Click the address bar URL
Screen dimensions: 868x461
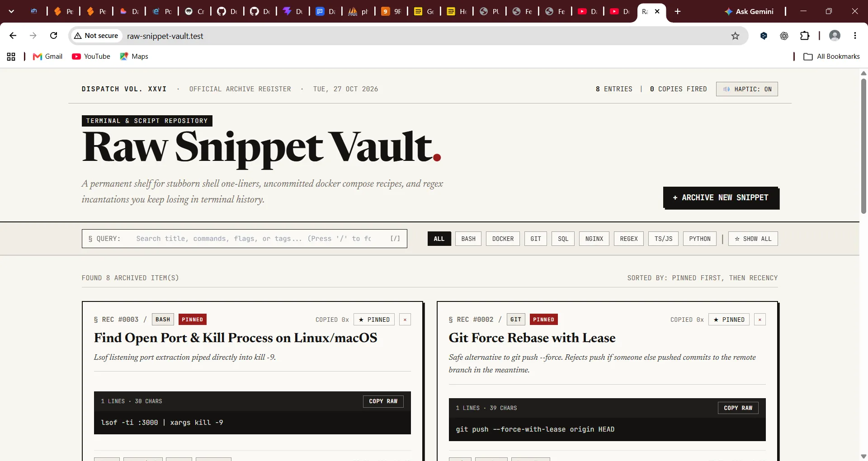pos(165,36)
